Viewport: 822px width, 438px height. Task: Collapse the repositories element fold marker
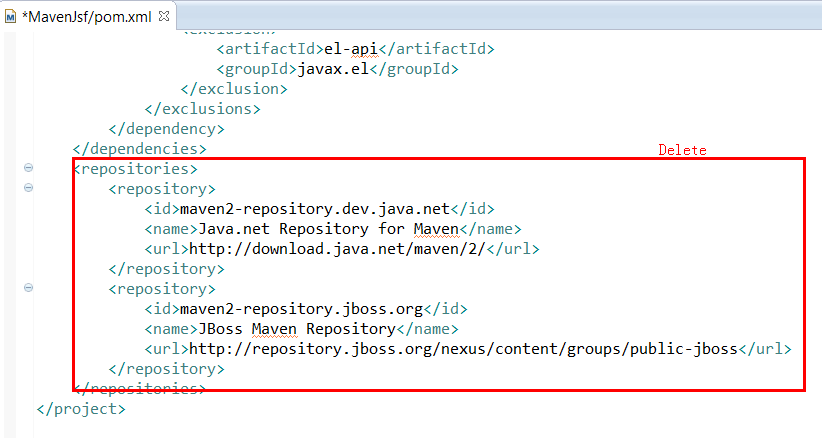[28, 169]
